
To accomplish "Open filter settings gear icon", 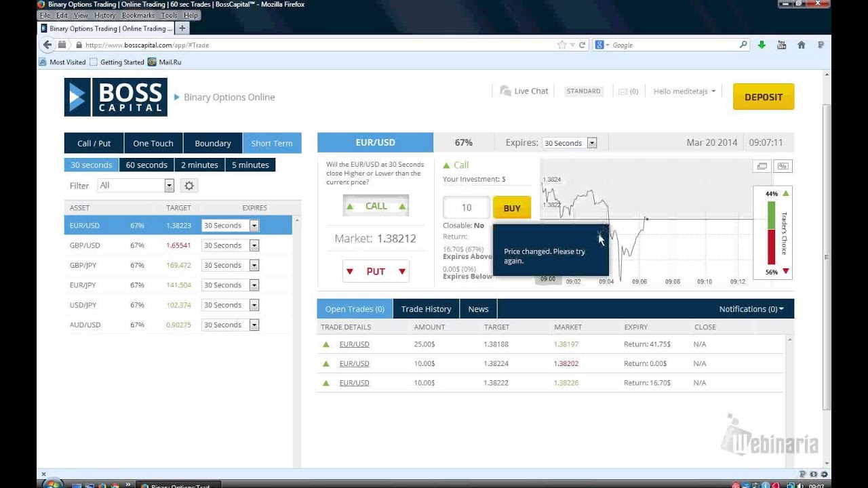I will pos(189,186).
